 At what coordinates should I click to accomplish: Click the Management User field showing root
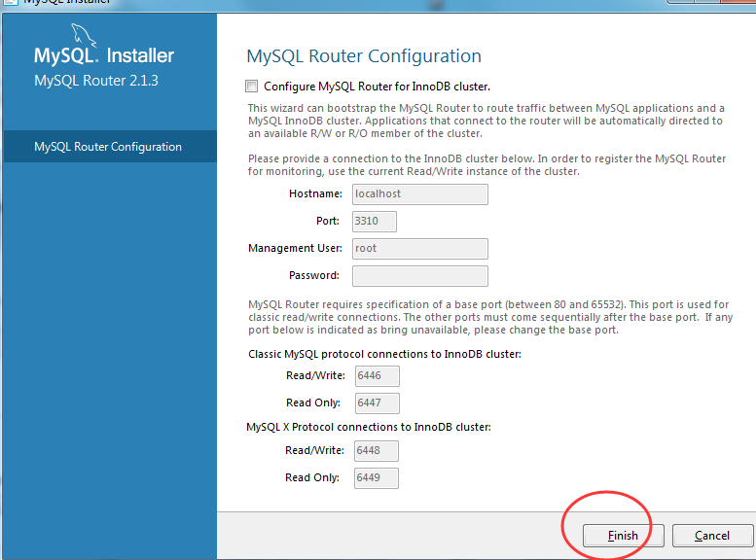click(x=420, y=249)
